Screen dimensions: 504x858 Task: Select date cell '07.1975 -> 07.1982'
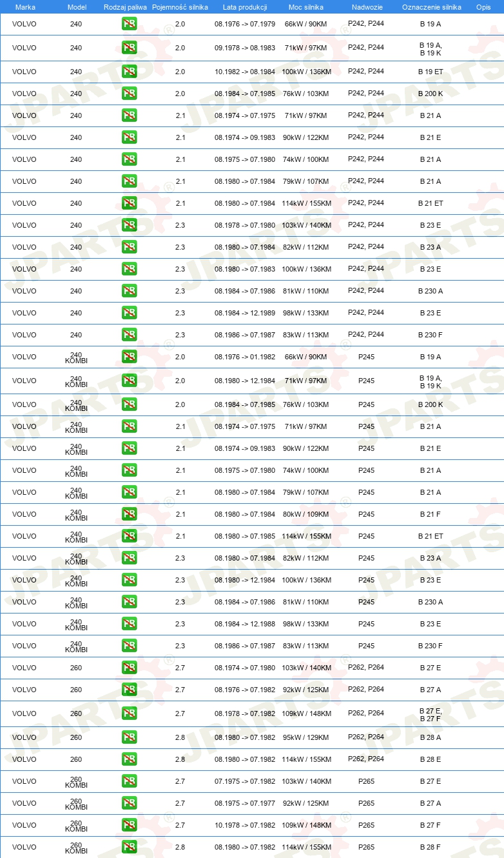click(x=245, y=781)
